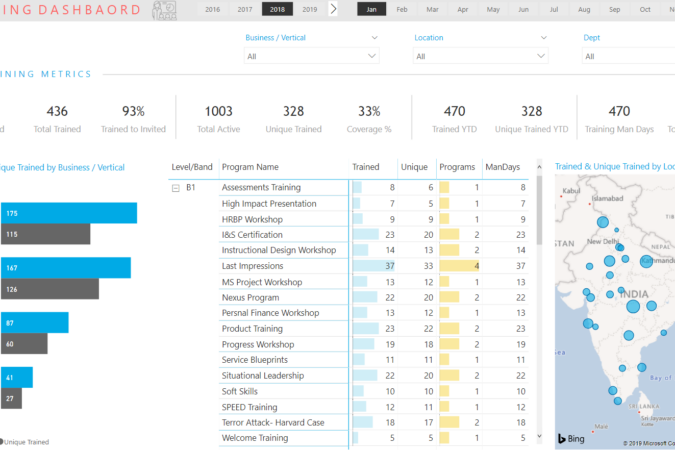
Task: Click the next years arrow beside 2019
Action: (x=333, y=9)
